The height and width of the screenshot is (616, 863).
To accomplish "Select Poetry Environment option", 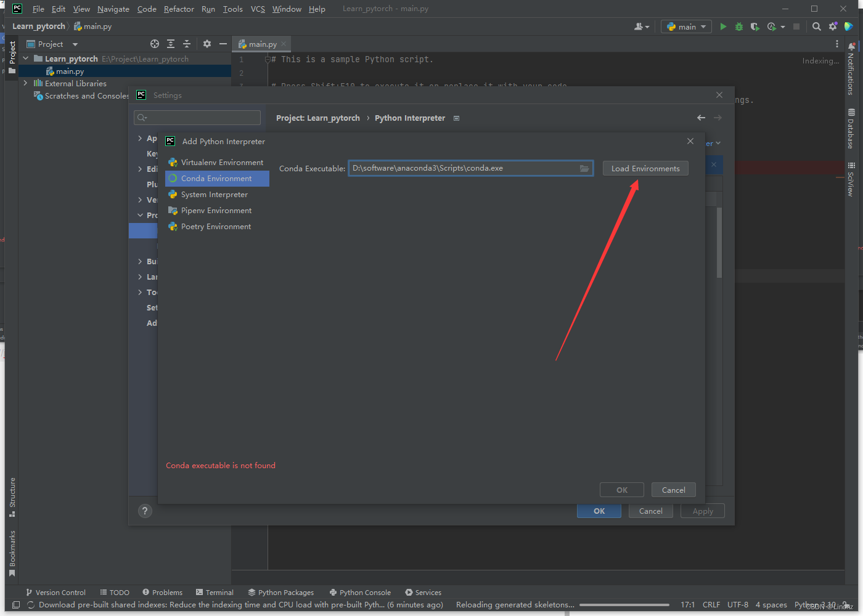I will tap(217, 226).
